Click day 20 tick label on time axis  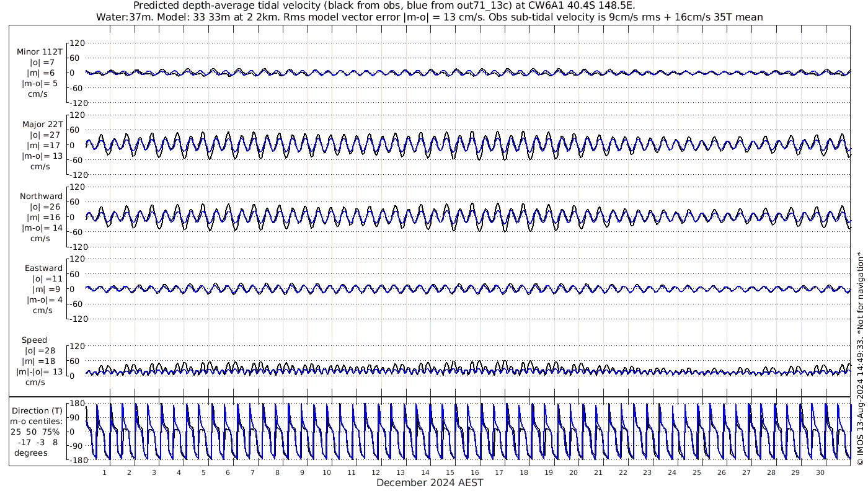[x=573, y=472]
